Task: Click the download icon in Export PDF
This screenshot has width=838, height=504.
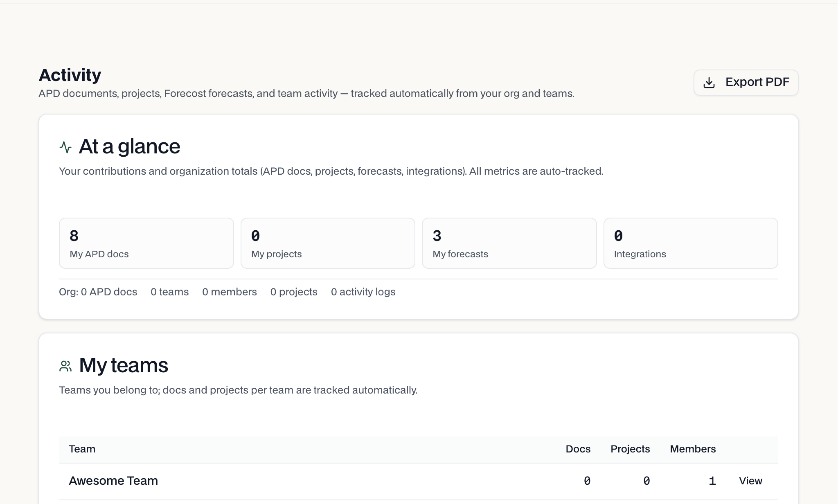Action: pyautogui.click(x=709, y=83)
